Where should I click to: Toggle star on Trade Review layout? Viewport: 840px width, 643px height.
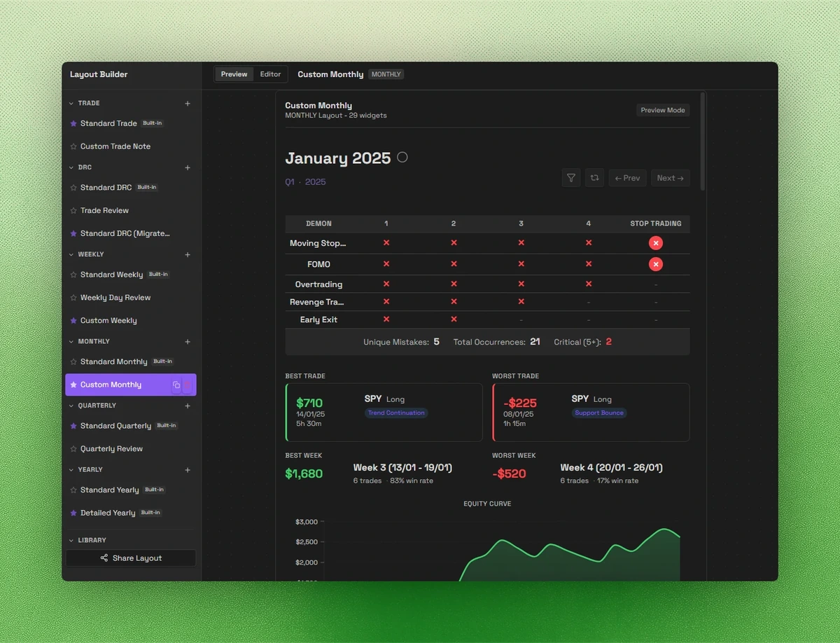(x=73, y=211)
